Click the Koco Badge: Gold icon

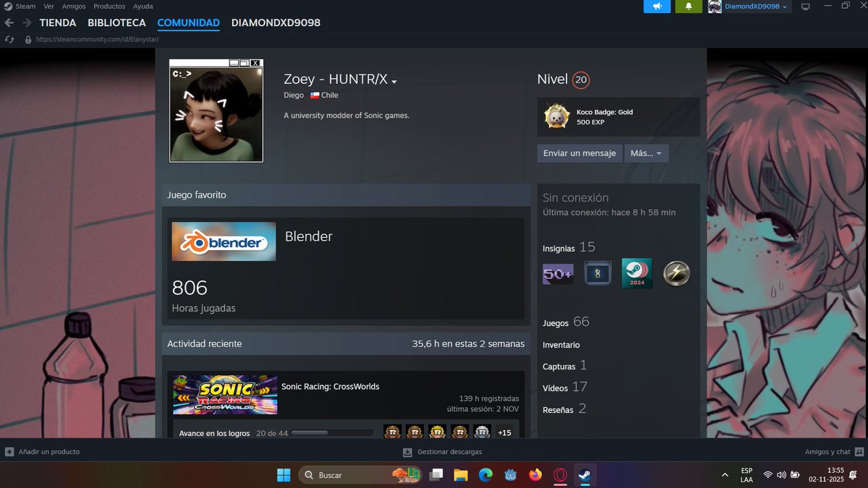pos(557,116)
